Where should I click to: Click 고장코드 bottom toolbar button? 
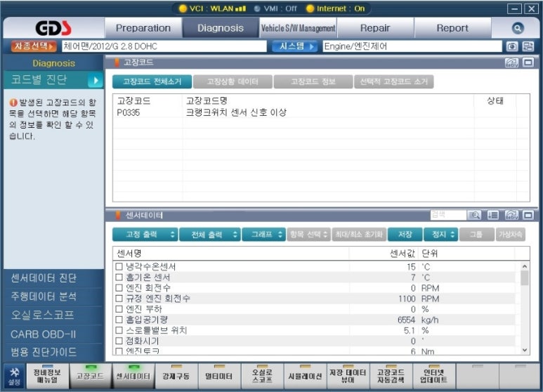pos(91,376)
